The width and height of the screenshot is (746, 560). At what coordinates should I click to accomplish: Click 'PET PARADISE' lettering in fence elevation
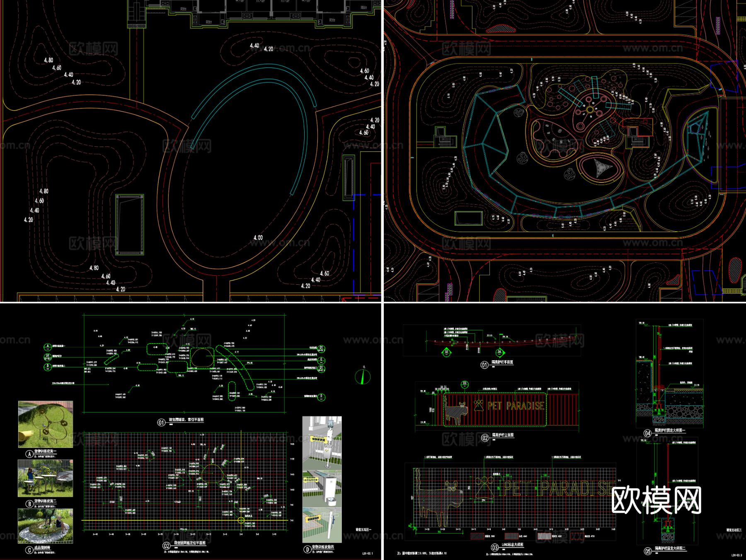click(x=516, y=406)
